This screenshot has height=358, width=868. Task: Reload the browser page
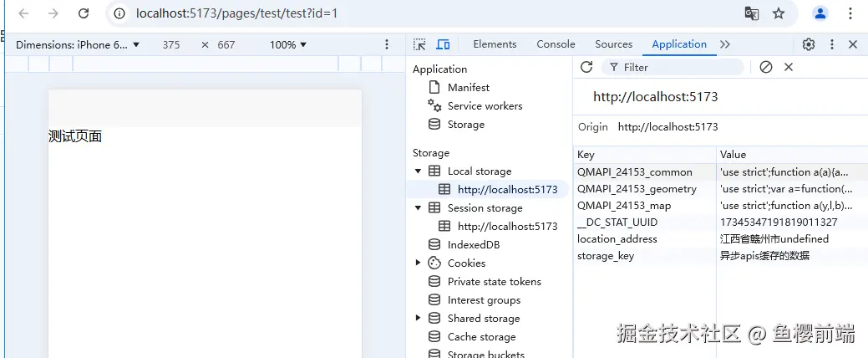(x=84, y=13)
